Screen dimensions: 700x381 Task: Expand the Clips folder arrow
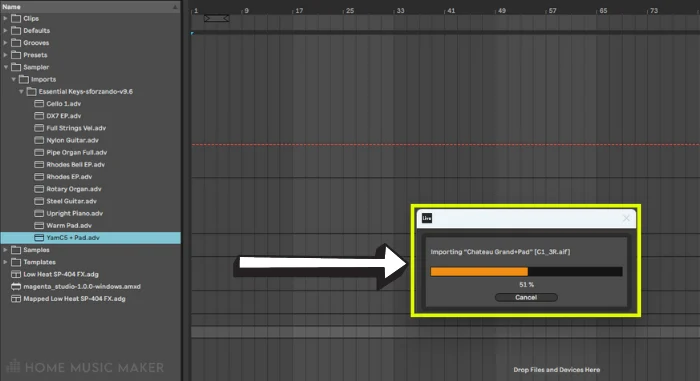point(5,18)
